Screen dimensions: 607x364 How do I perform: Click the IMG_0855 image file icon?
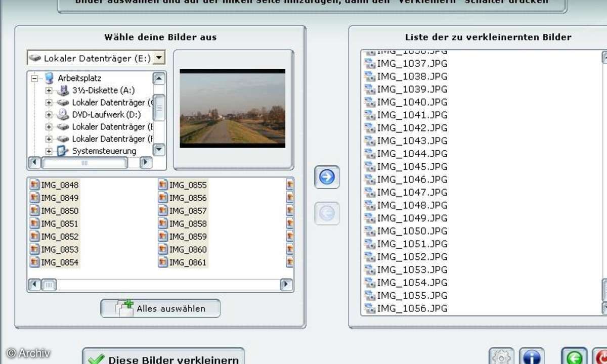[x=162, y=185]
